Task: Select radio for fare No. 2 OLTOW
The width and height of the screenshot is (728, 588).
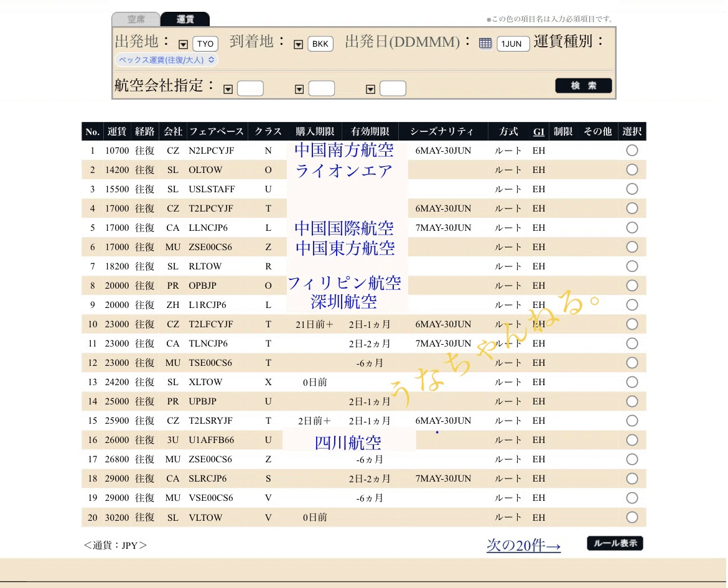Action: 632,169
